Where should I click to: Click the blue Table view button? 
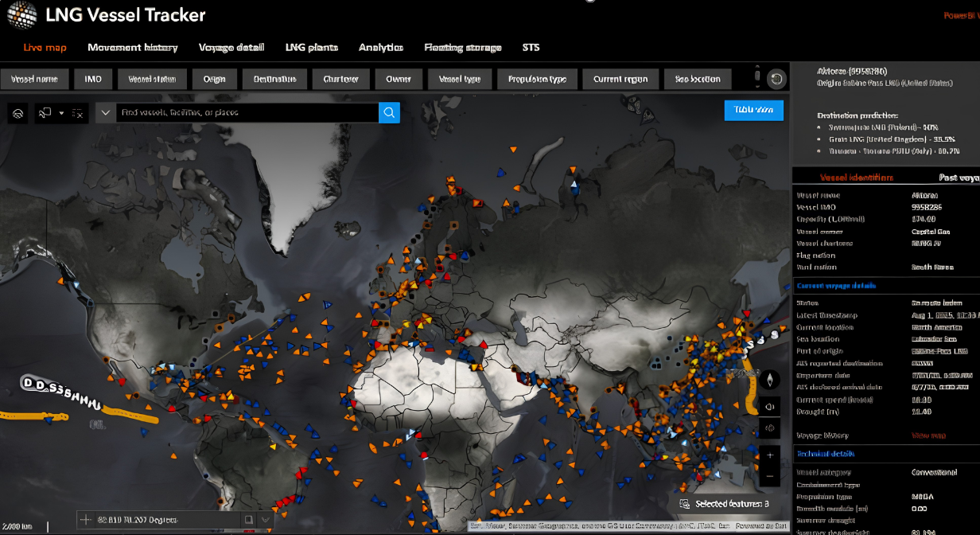[753, 110]
